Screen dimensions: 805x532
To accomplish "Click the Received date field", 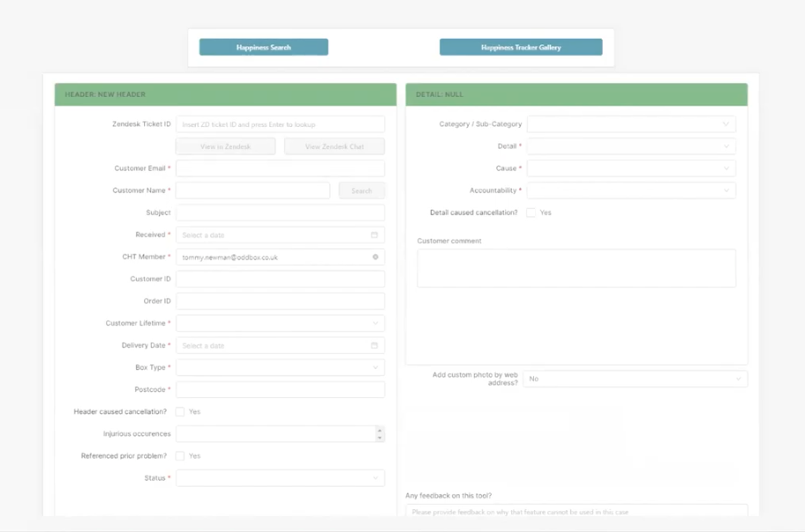I will (x=281, y=235).
